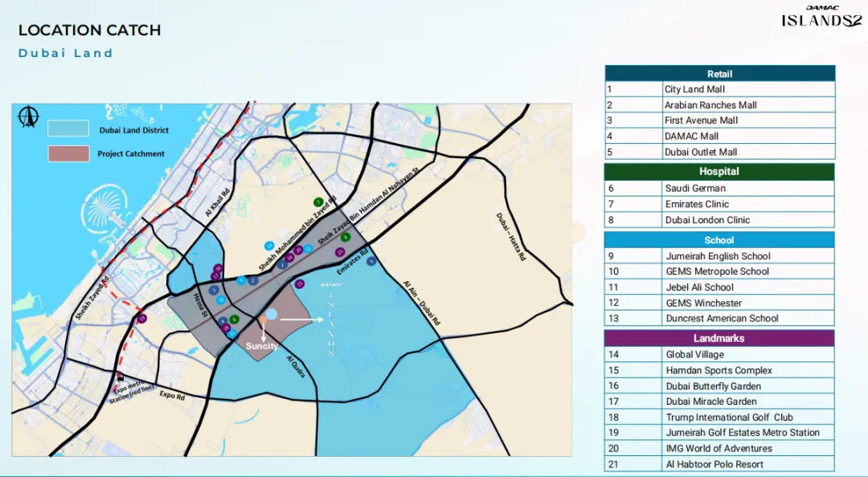Select purple map marker 15
The height and width of the screenshot is (477, 868).
click(300, 284)
